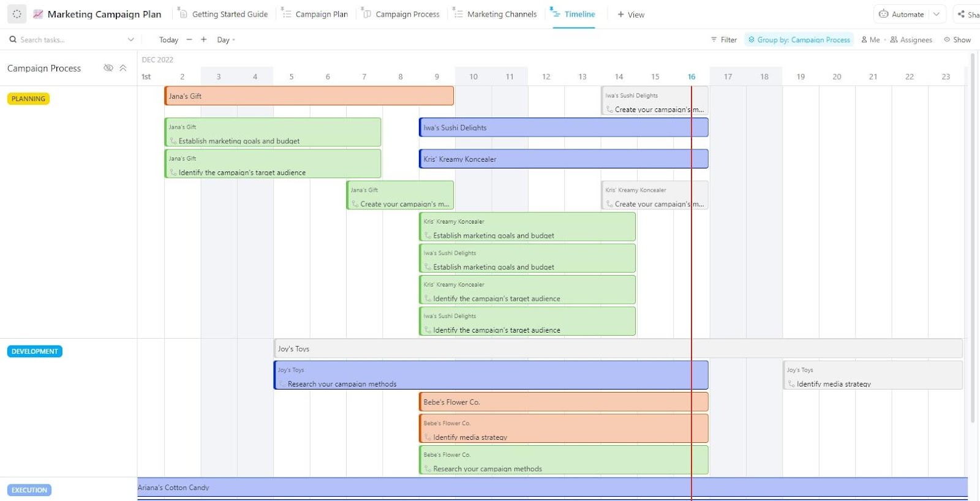Toggle sidebar visibility eye icon

click(108, 68)
